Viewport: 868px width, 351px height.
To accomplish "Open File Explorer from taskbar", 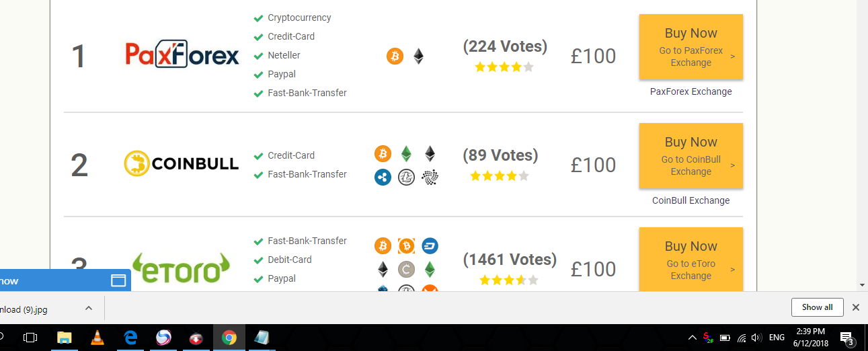I will pos(65,338).
